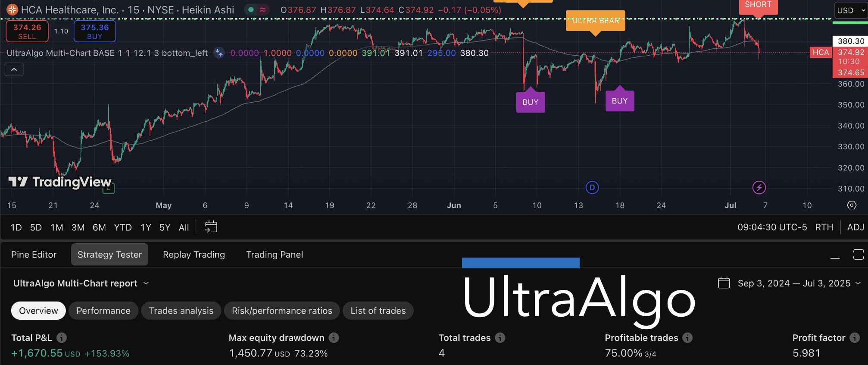Click the 375.36 BUY button

pos(95,31)
